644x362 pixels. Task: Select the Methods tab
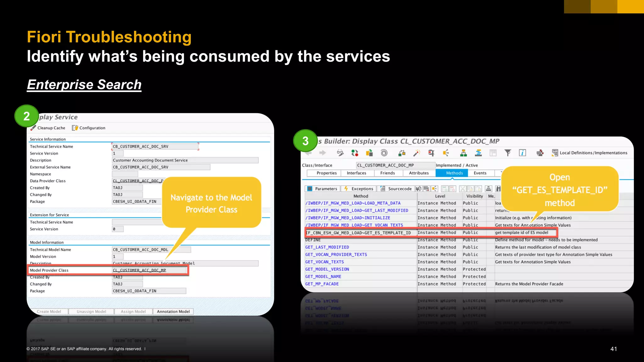452,173
